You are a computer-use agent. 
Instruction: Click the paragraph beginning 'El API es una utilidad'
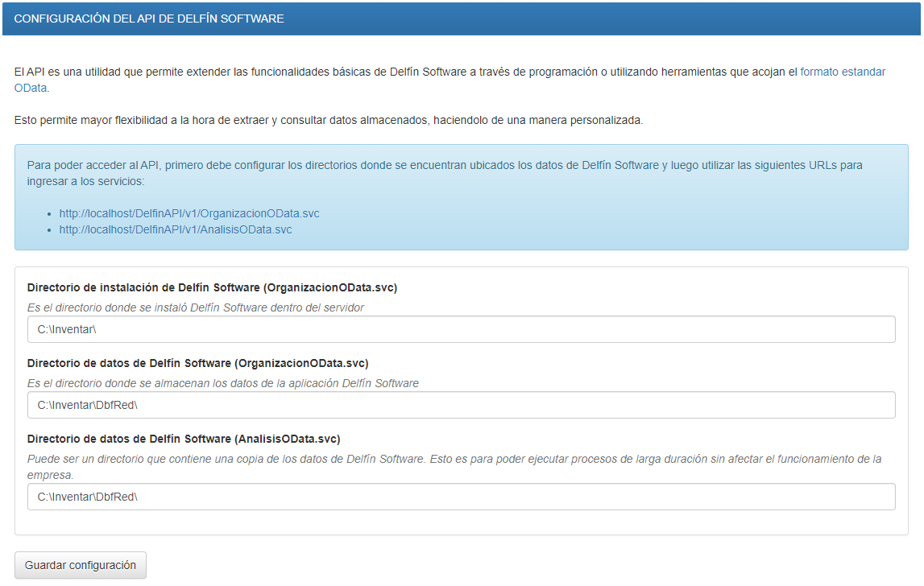(x=403, y=72)
